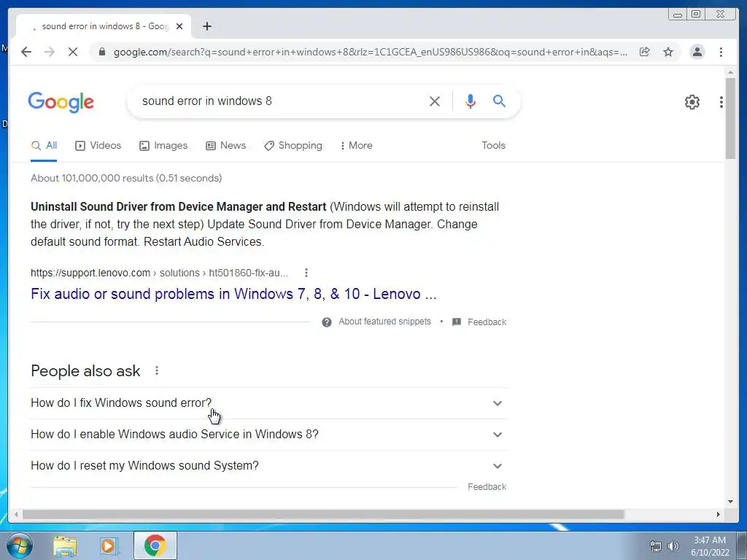
Task: Open the Chrome profile avatar
Action: point(697,52)
